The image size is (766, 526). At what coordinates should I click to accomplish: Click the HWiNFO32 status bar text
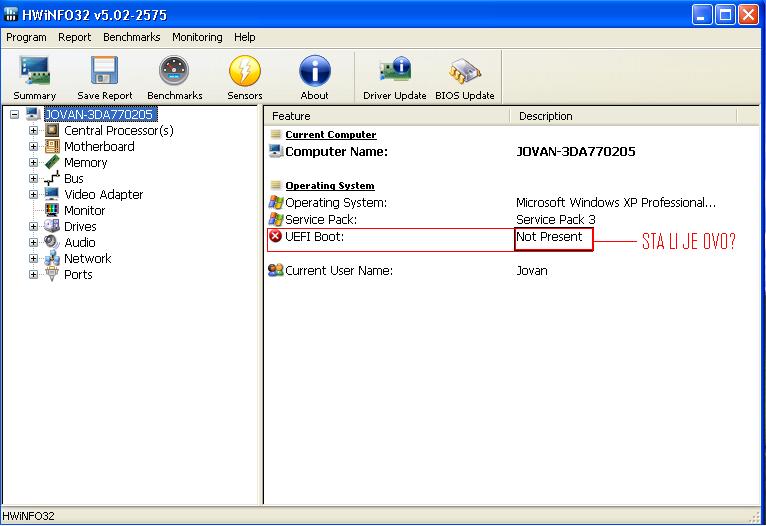pos(28,516)
